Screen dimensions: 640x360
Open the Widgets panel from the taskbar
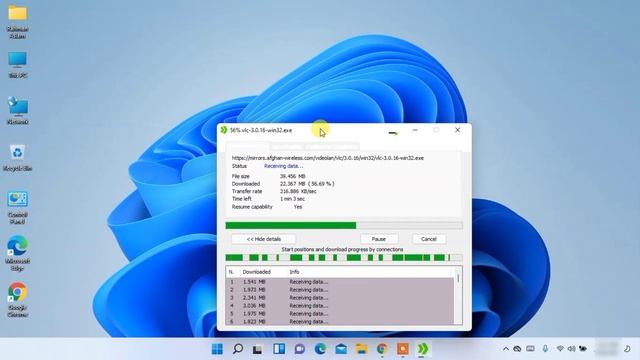pos(279,349)
